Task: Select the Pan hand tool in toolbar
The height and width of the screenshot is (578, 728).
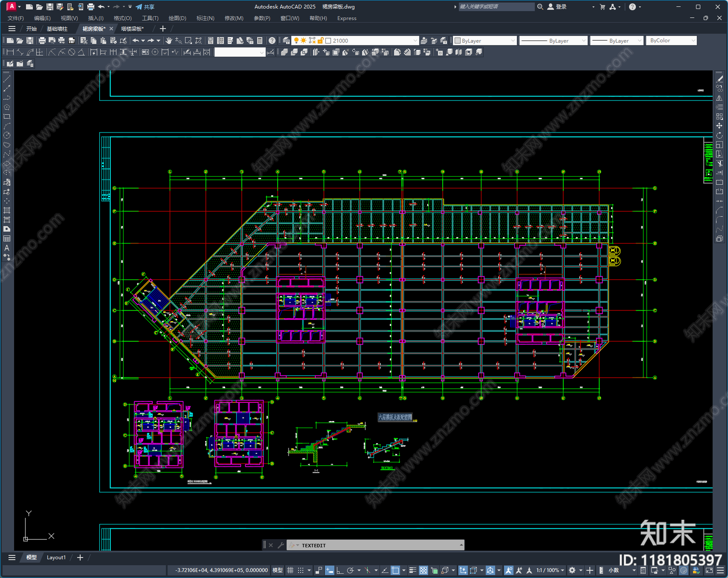Action: pyautogui.click(x=169, y=41)
